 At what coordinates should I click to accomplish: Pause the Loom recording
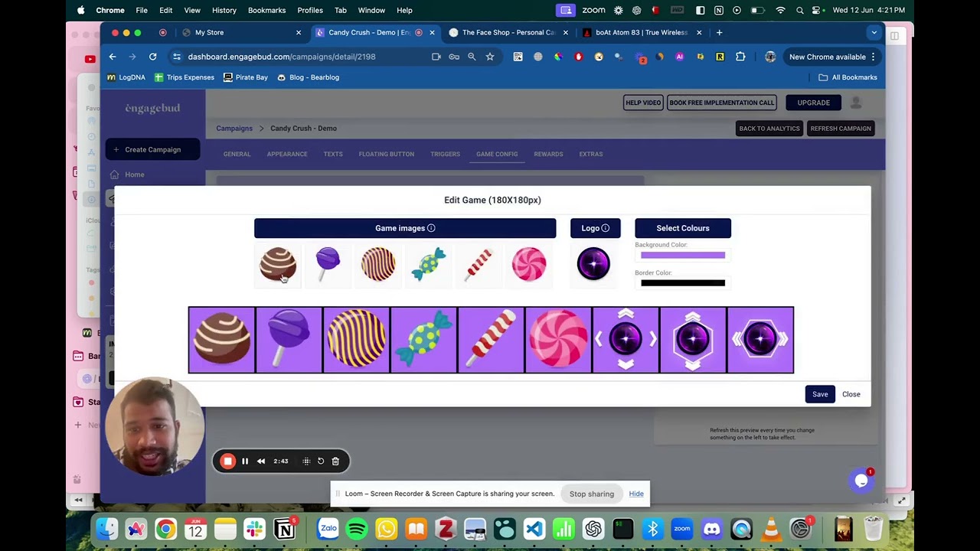point(245,461)
